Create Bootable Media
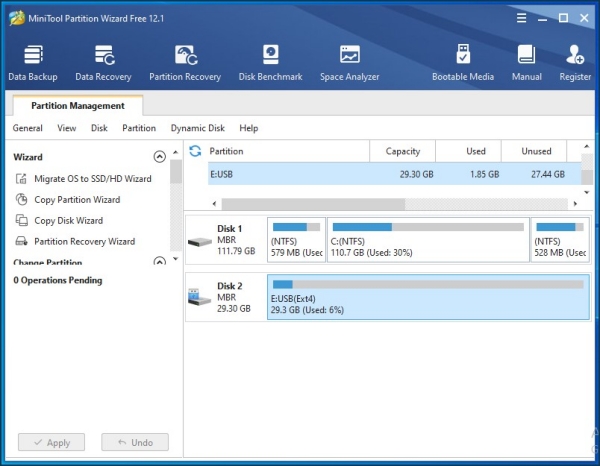600x466 pixels. (x=463, y=63)
